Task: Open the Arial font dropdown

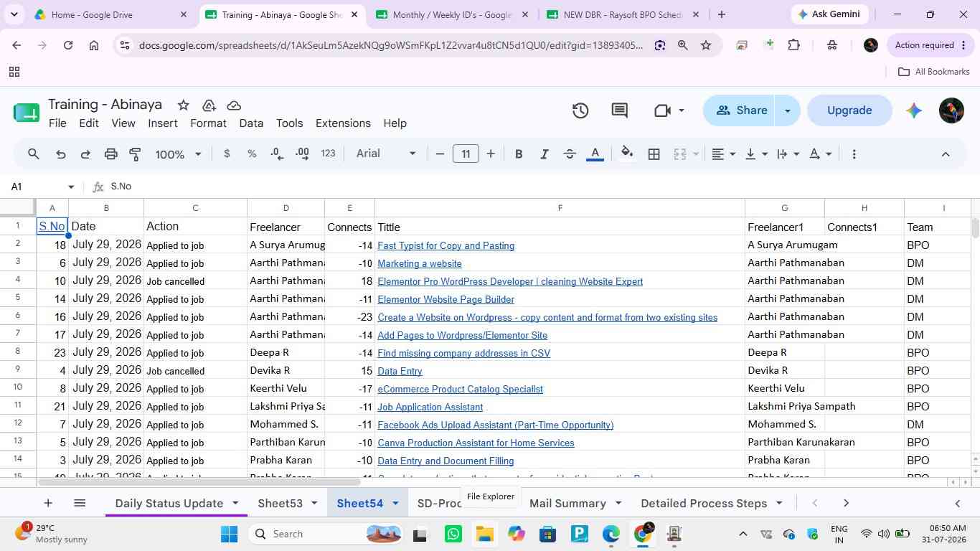Action: (386, 154)
